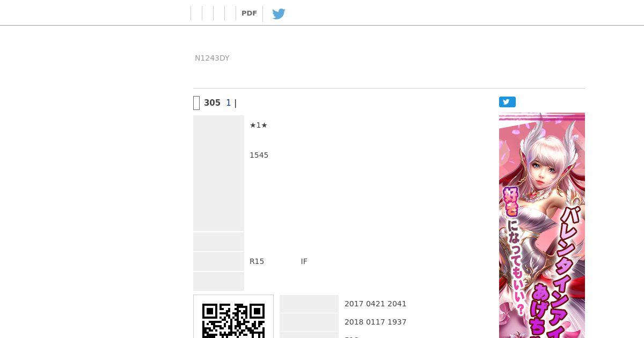Click the small outlined box left of 305
The image size is (644, 338).
tap(196, 103)
